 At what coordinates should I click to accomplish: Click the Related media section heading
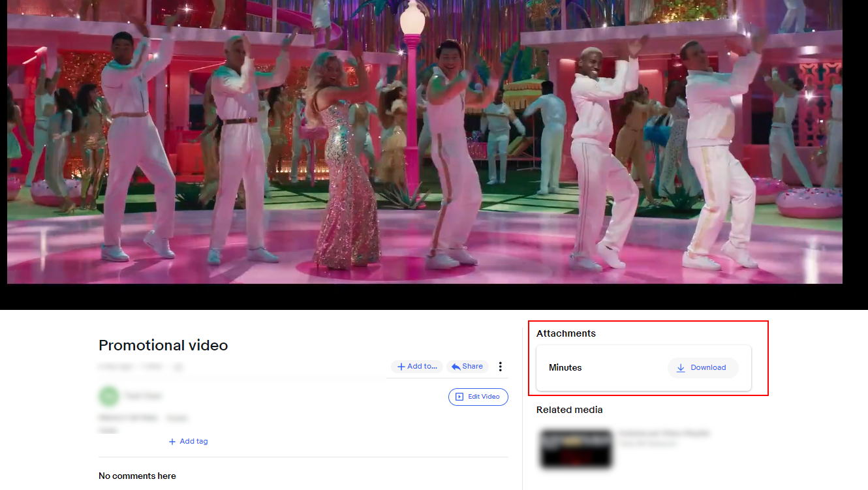click(569, 410)
